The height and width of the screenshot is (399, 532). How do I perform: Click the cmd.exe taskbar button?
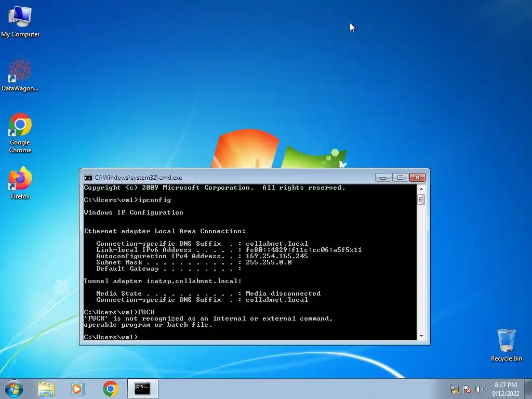coord(142,389)
